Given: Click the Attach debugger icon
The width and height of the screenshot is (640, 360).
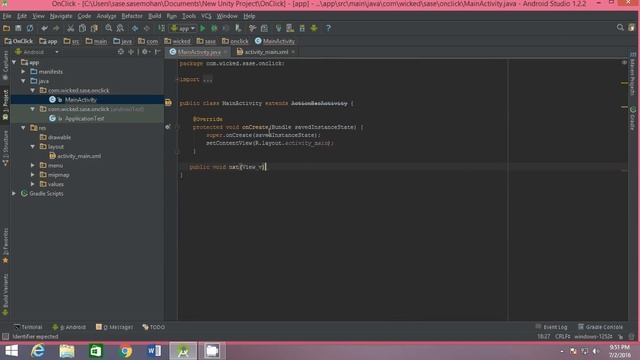Looking at the screenshot, I should (238, 28).
